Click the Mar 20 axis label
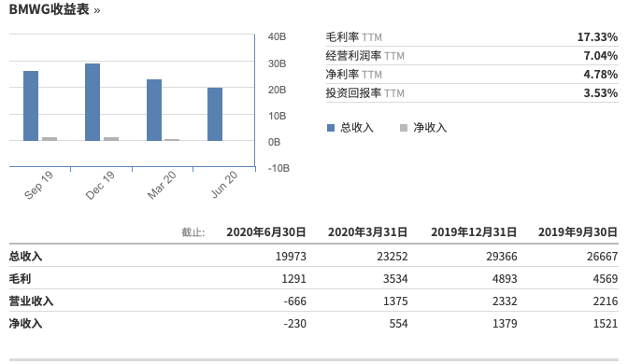 (x=162, y=185)
